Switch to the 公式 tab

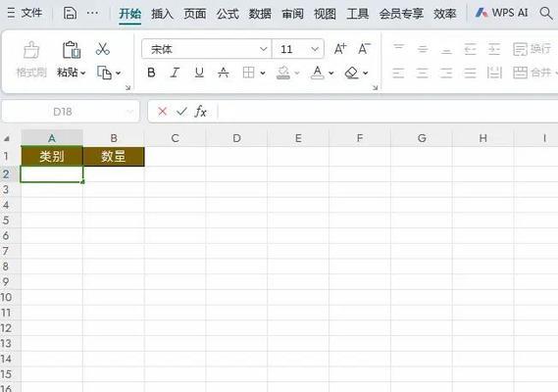[x=228, y=14]
